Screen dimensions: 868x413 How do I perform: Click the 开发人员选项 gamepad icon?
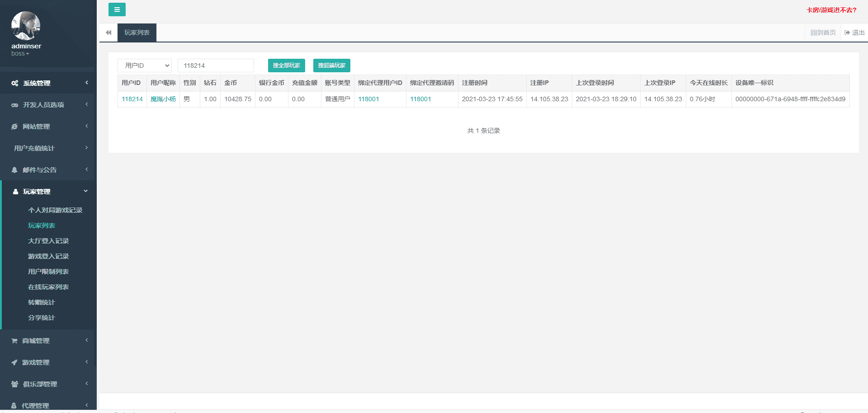coord(15,105)
